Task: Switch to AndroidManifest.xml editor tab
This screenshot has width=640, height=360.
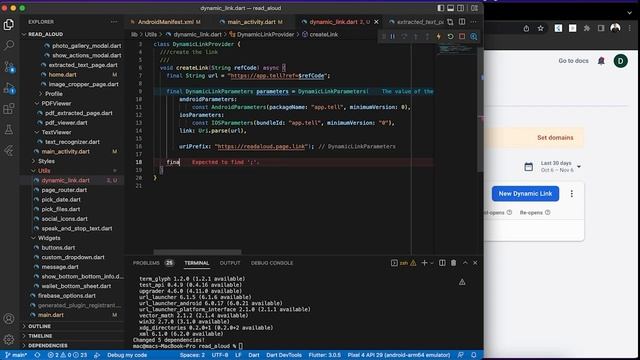Action: coord(166,22)
